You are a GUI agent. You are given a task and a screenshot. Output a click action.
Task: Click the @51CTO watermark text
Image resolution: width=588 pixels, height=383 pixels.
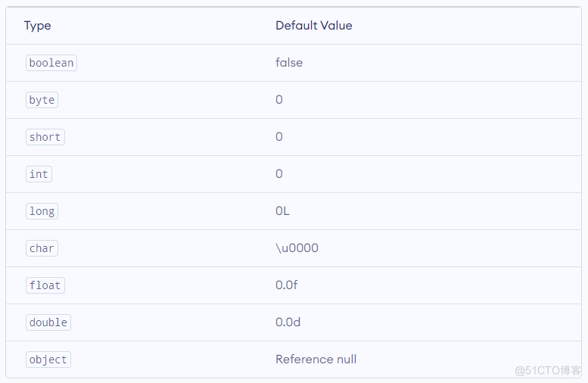tap(547, 371)
